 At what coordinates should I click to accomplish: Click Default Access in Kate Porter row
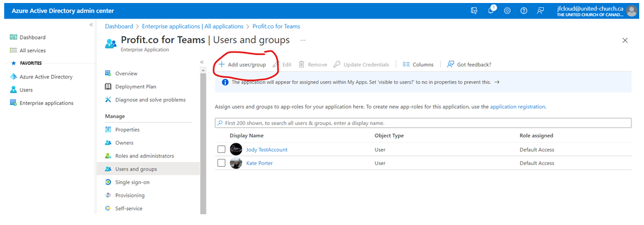click(537, 163)
